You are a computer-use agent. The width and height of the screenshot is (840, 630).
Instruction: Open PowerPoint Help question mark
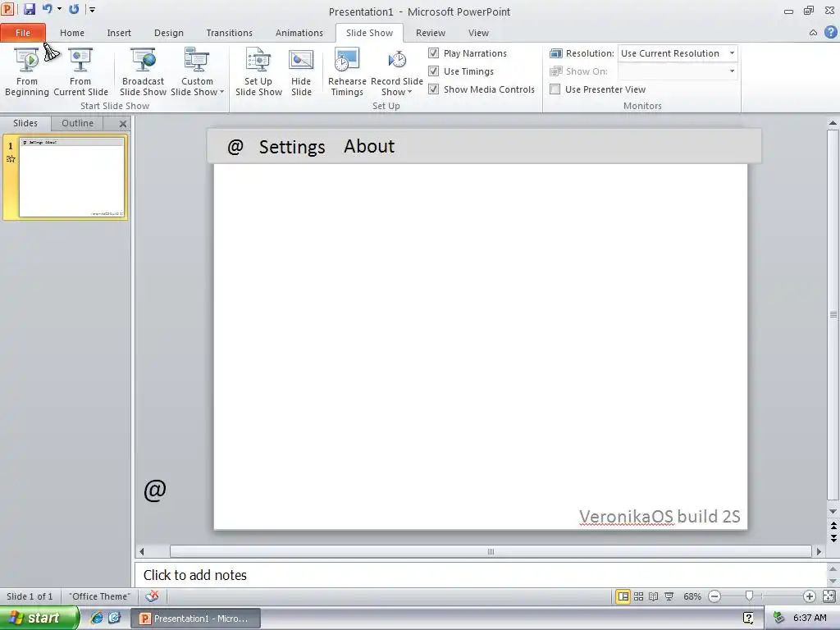pos(830,32)
